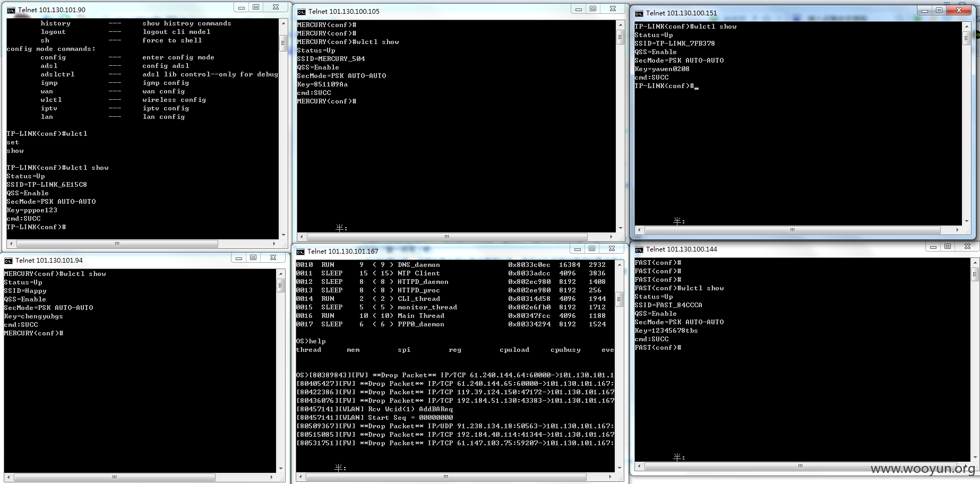Image resolution: width=980 pixels, height=484 pixels.
Task: Click scroll-up arrow in Telnet 101.130.100.144
Action: click(975, 262)
